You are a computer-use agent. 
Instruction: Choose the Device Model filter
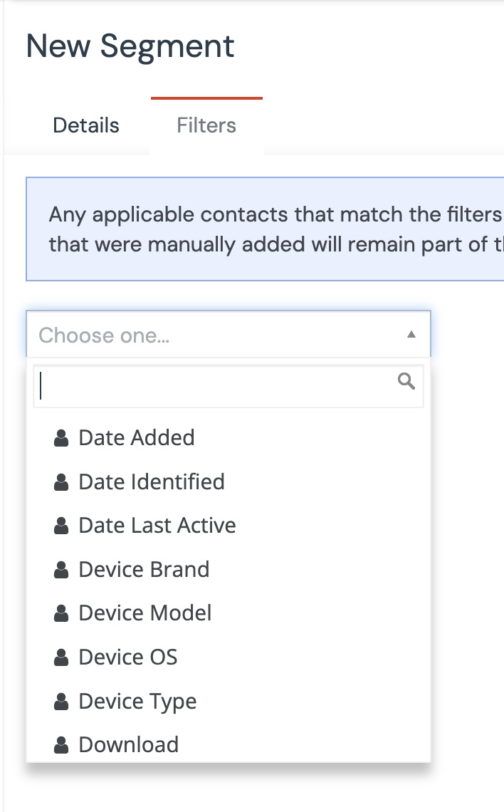click(x=145, y=614)
